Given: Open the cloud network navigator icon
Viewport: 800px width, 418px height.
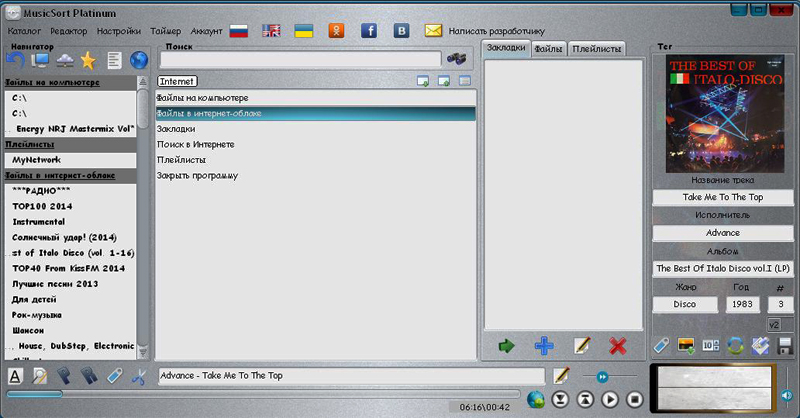Looking at the screenshot, I should [65, 61].
